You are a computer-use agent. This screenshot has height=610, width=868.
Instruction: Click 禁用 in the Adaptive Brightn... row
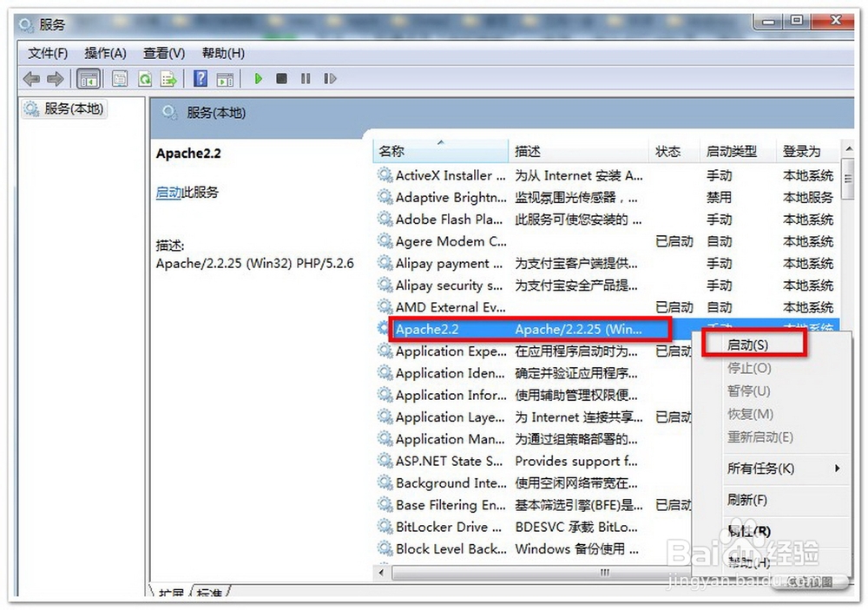click(x=719, y=197)
